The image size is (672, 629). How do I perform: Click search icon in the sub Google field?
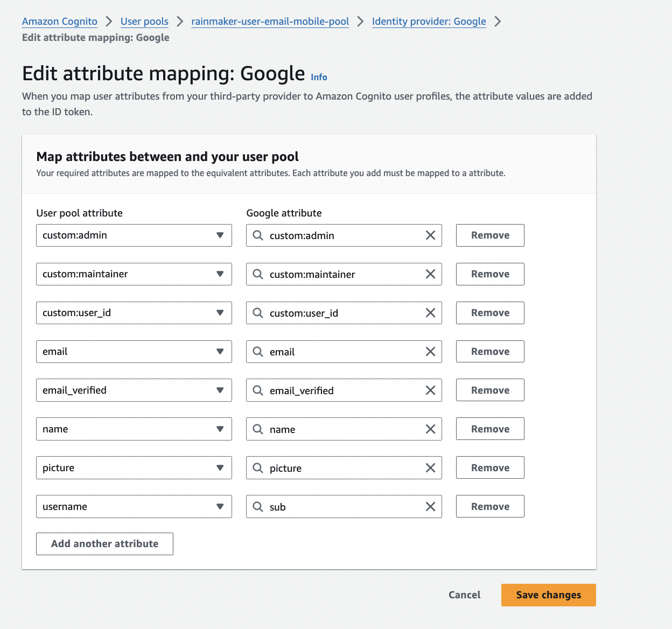258,507
